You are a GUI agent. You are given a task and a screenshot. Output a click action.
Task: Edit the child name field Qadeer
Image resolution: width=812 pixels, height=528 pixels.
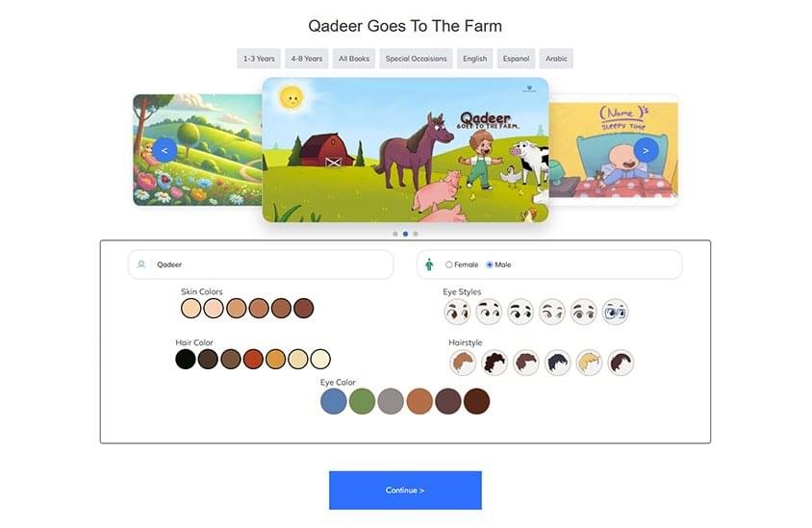261,264
